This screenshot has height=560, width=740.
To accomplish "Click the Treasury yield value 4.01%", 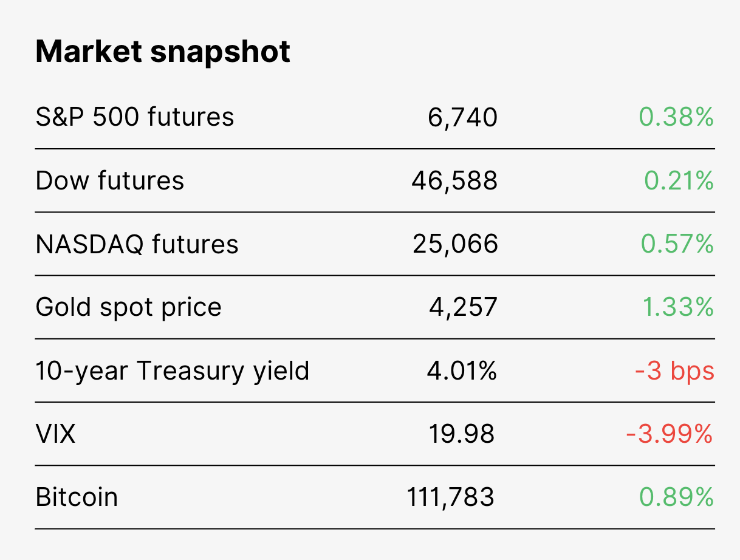I will click(462, 370).
